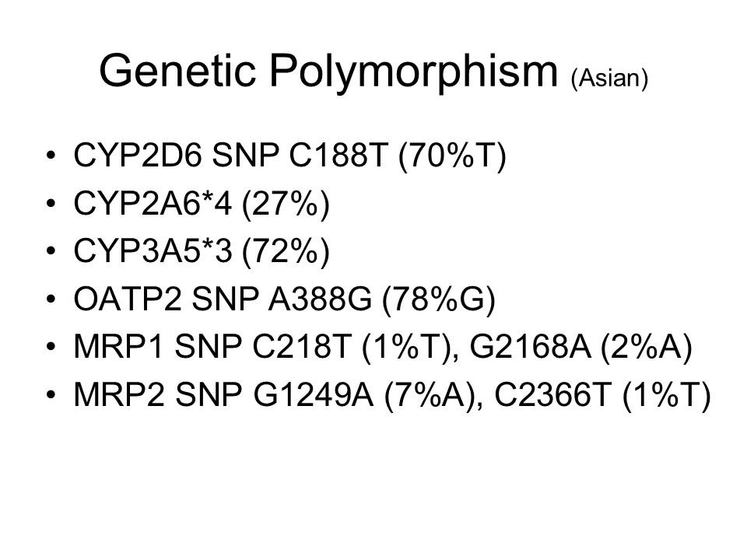The width and height of the screenshot is (747, 560).
Task: Click the MRP2 SNP G1249A text
Action: [223, 395]
